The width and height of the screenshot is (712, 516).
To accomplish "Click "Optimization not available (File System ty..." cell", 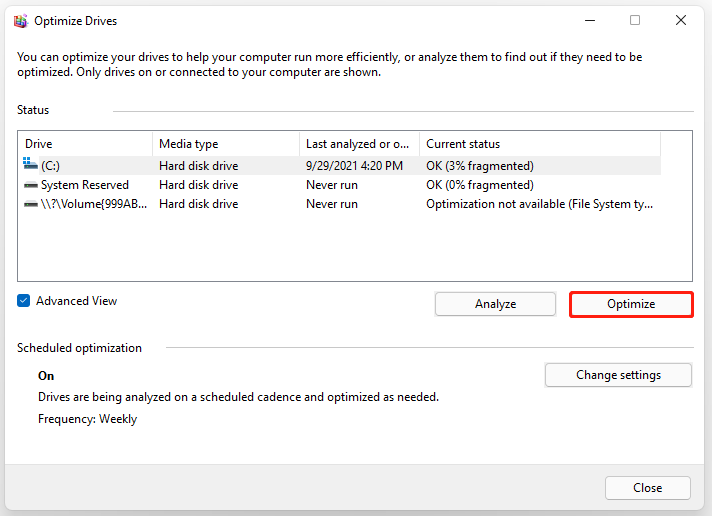I will coord(539,204).
